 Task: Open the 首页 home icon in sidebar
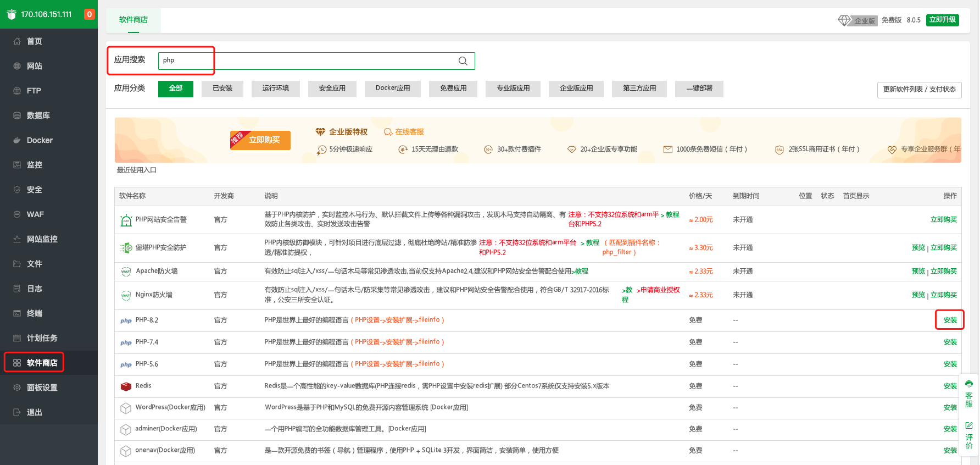(17, 41)
